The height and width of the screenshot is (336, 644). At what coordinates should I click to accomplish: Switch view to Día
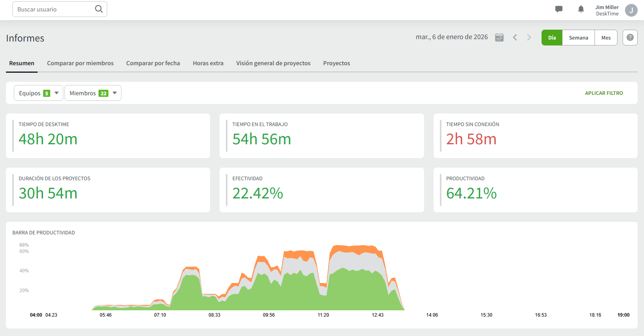pos(552,38)
